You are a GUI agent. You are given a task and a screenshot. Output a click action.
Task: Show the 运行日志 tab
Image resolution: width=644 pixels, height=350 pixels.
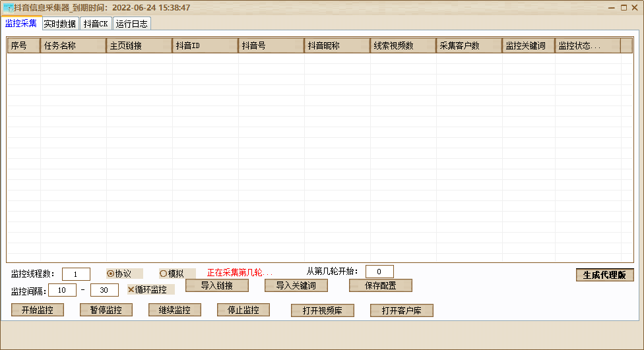click(131, 24)
